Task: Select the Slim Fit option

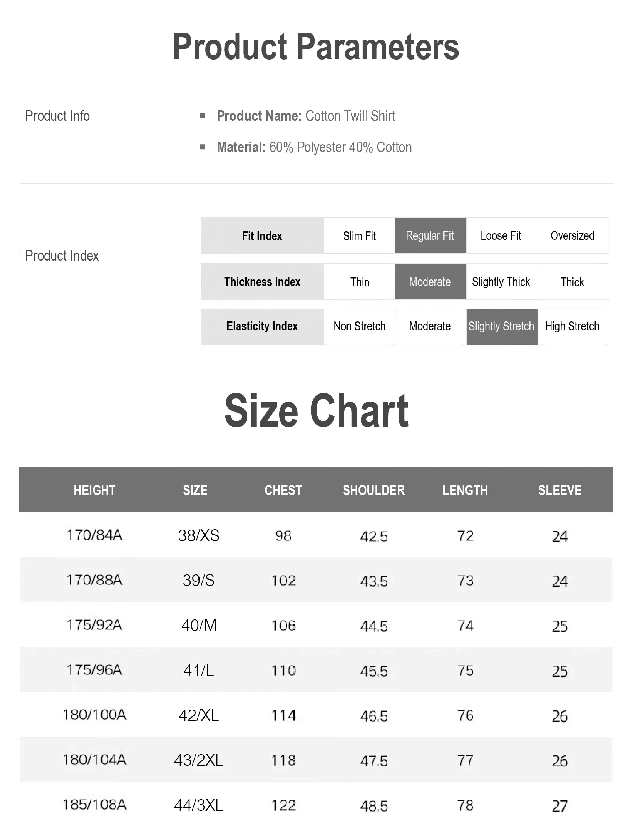Action: [359, 236]
